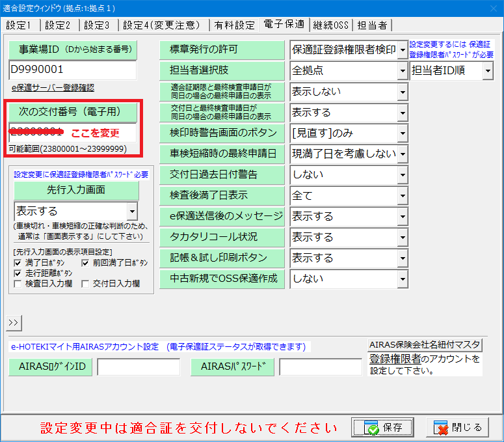Switch to the 有料設定 tab
This screenshot has width=504, height=442.
click(235, 25)
